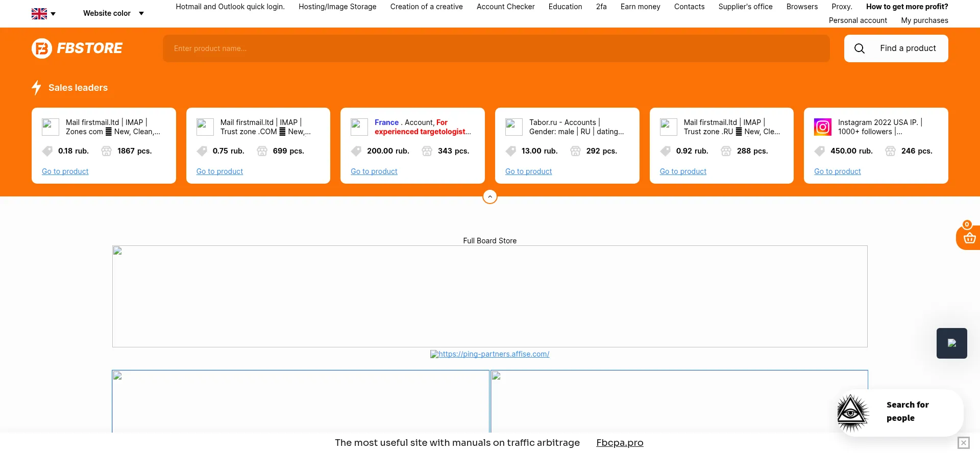Go to Creation of a creative

pyautogui.click(x=426, y=7)
